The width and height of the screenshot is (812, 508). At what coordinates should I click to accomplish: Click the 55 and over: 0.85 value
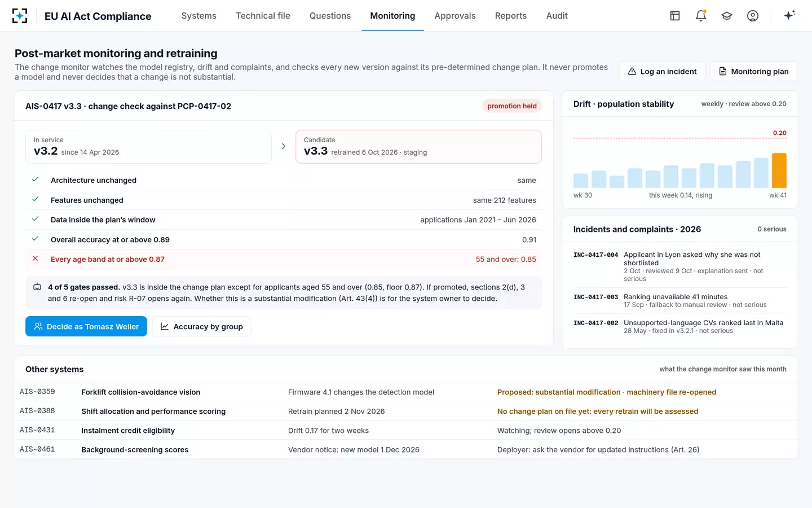pos(506,259)
